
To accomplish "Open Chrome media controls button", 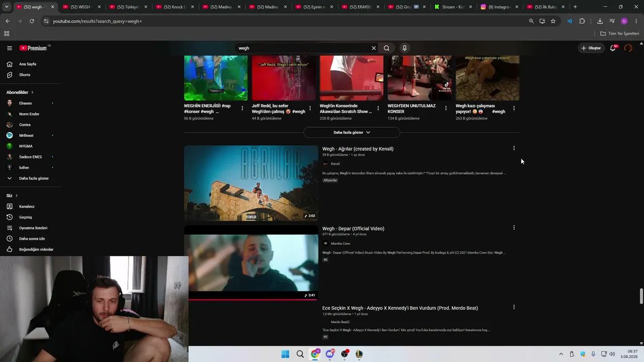I will click(x=612, y=21).
